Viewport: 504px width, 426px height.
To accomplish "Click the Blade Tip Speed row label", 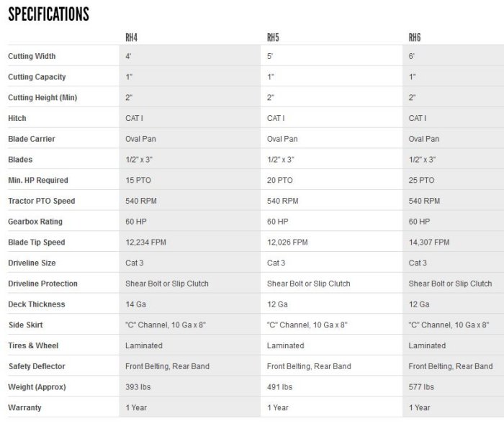I will pyautogui.click(x=37, y=243).
